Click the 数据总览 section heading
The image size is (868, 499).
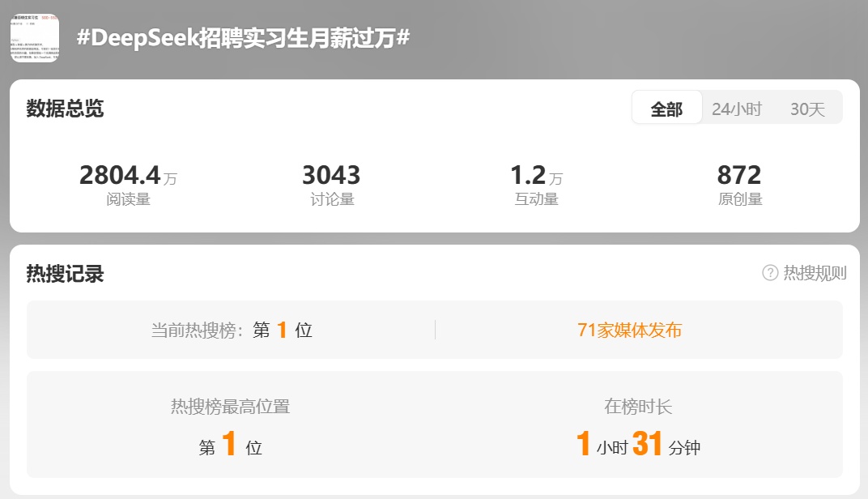pyautogui.click(x=65, y=108)
